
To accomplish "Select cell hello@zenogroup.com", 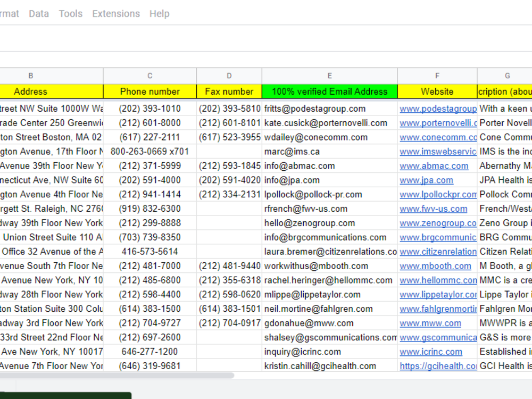I will 330,223.
